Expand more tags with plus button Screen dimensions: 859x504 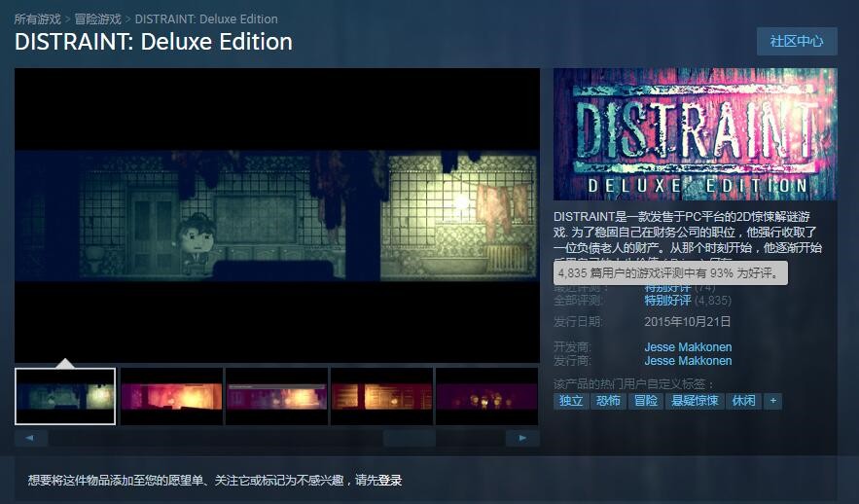773,401
